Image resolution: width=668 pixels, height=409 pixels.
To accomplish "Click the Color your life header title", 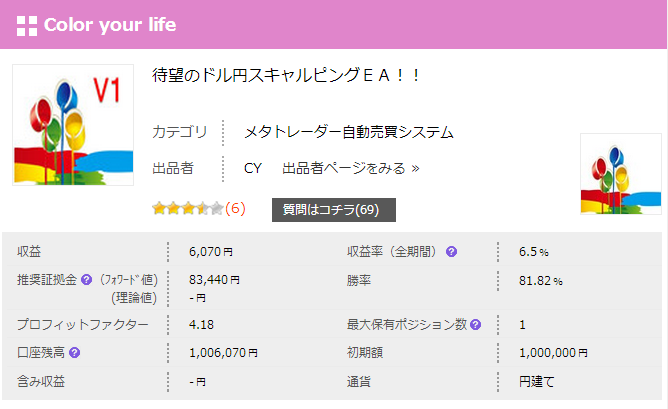I will (110, 25).
